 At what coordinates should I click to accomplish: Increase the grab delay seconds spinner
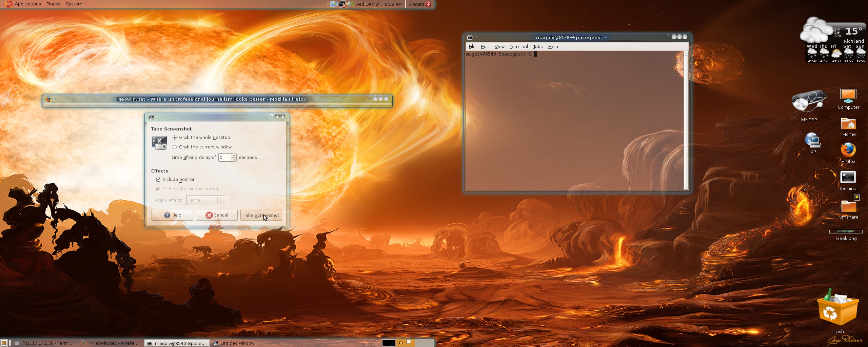(234, 155)
